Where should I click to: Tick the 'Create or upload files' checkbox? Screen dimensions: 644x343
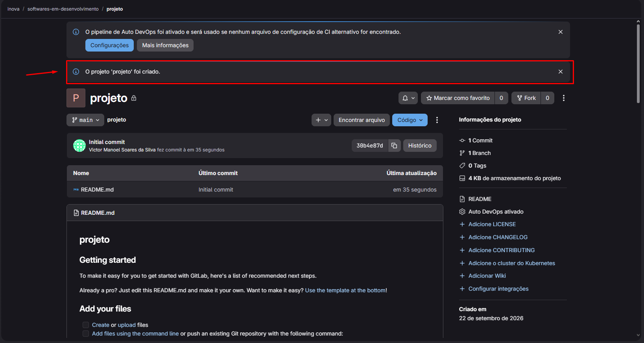[86, 325]
